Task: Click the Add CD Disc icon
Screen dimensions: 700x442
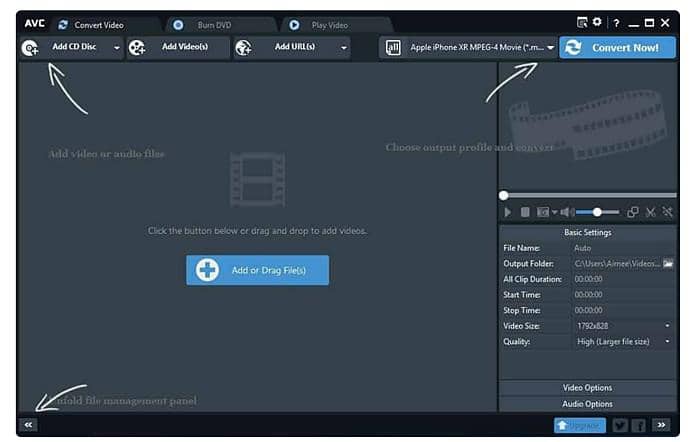Action: click(x=30, y=47)
